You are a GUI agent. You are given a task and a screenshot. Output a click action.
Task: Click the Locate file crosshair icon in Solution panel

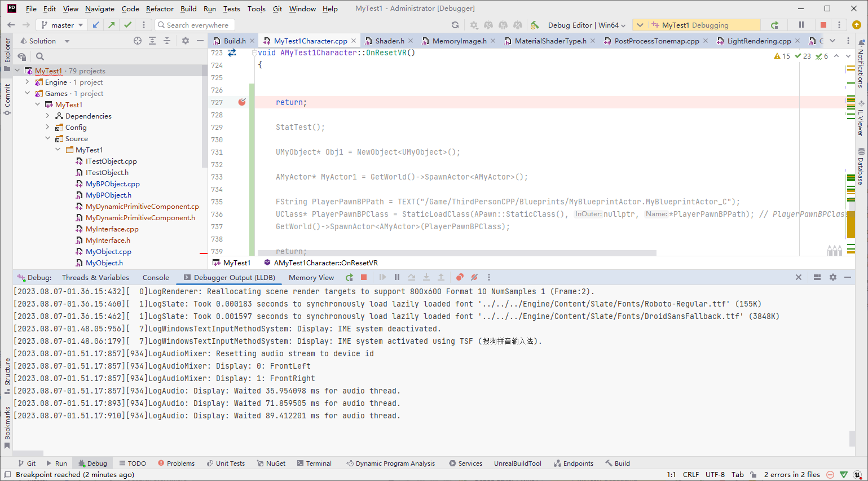click(138, 41)
